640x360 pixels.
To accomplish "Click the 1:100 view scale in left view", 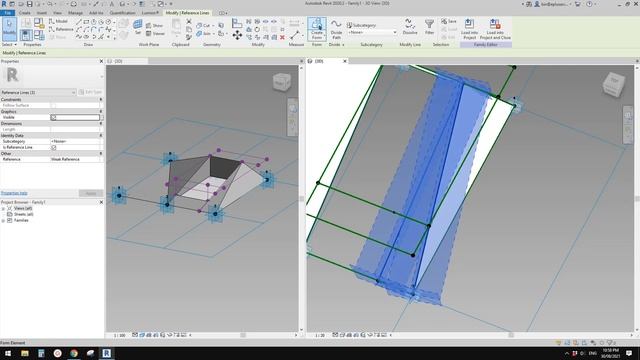I will tap(120, 335).
